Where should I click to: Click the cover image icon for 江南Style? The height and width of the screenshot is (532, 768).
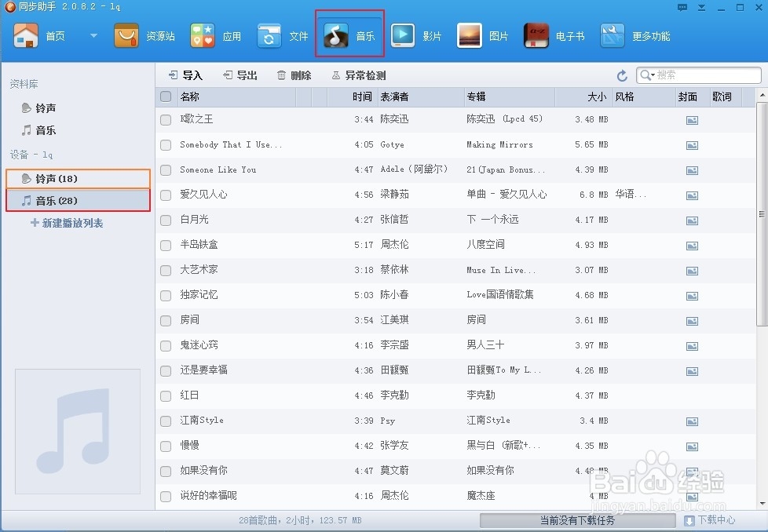coord(692,421)
